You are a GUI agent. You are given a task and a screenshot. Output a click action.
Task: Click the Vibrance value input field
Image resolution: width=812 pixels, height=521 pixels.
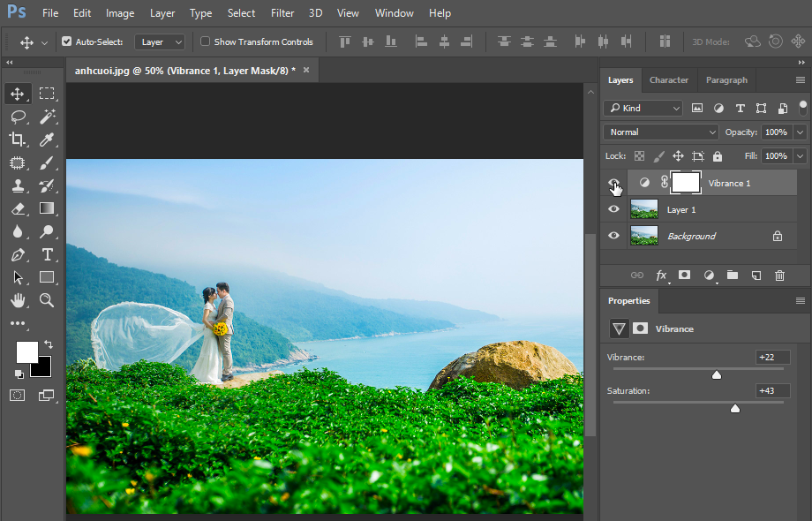pos(772,358)
